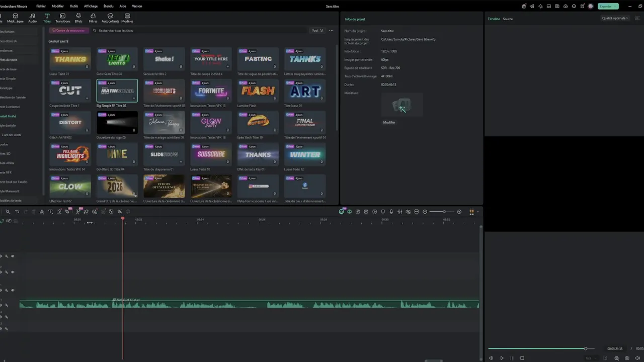Step back one frame in preview
This screenshot has height=362, width=644.
point(491,358)
